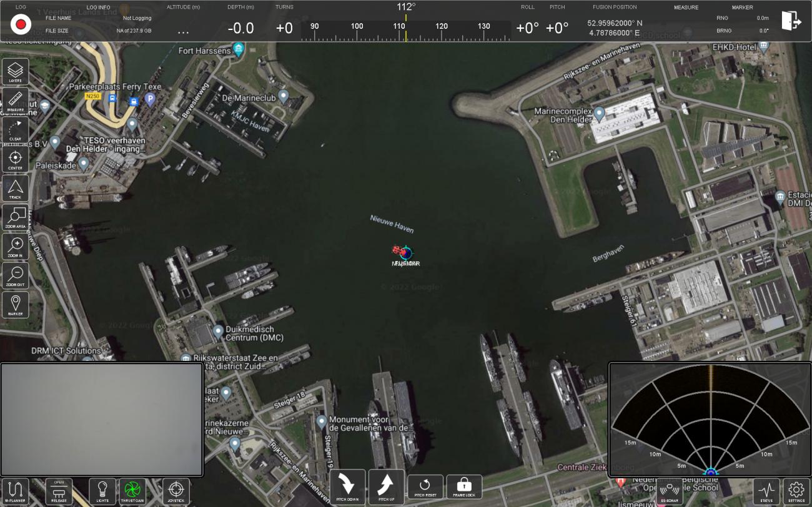Screen dimensions: 812x507
Task: Reset the pitch with Pitch Reset
Action: click(x=425, y=487)
